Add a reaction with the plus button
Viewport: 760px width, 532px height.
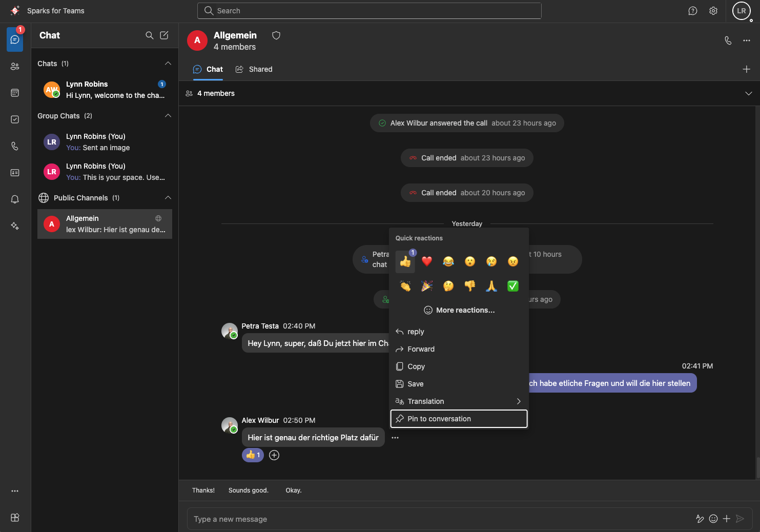click(x=274, y=455)
